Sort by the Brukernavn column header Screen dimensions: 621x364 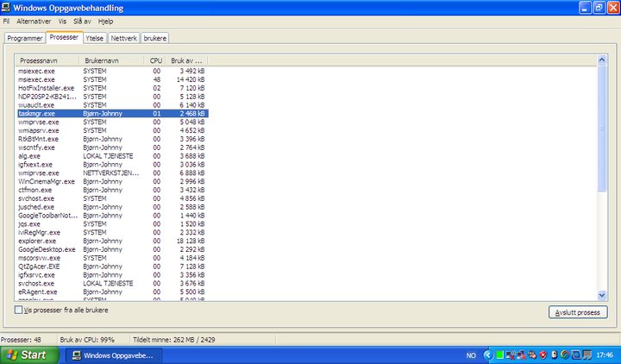click(111, 60)
